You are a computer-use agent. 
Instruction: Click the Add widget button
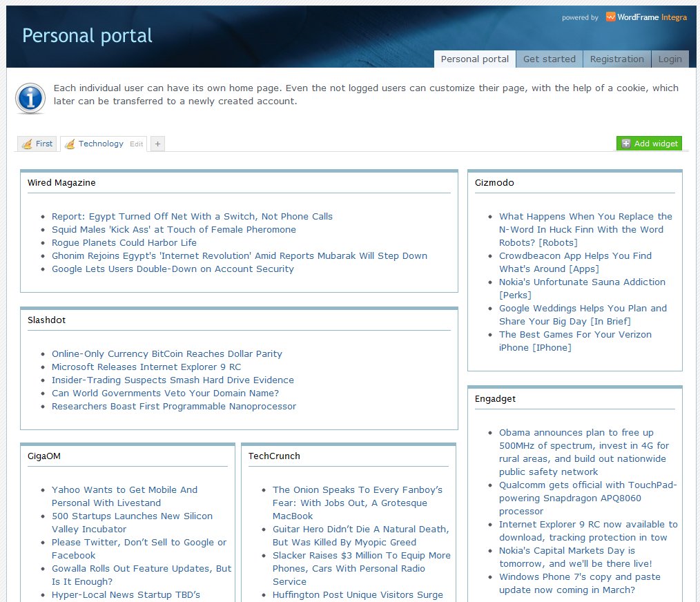pos(649,144)
